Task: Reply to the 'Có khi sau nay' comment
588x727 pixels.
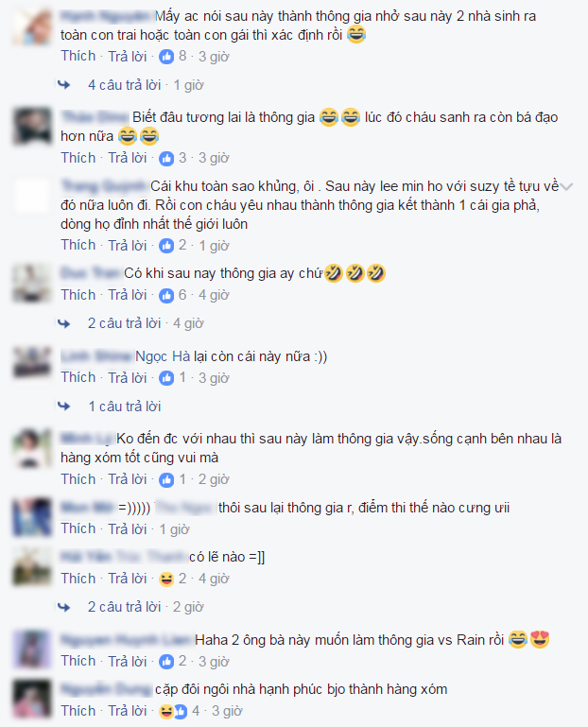Action: pyautogui.click(x=127, y=295)
